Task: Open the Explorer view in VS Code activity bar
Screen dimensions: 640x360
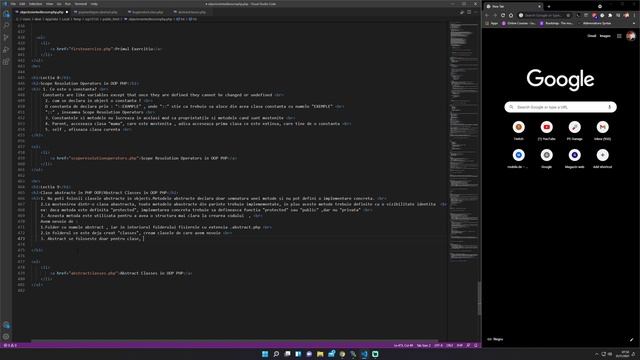Action: click(x=6, y=14)
